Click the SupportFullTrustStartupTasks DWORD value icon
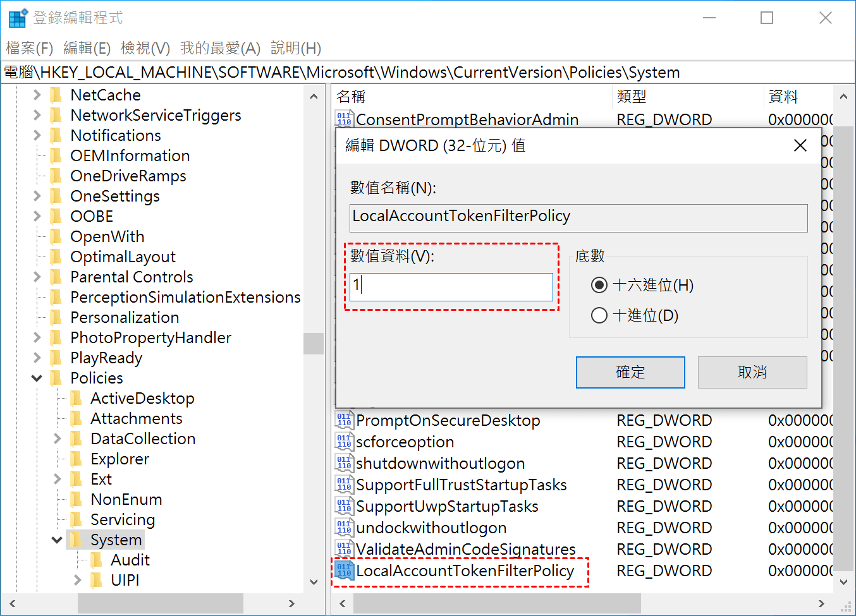856x616 pixels. pyautogui.click(x=344, y=485)
